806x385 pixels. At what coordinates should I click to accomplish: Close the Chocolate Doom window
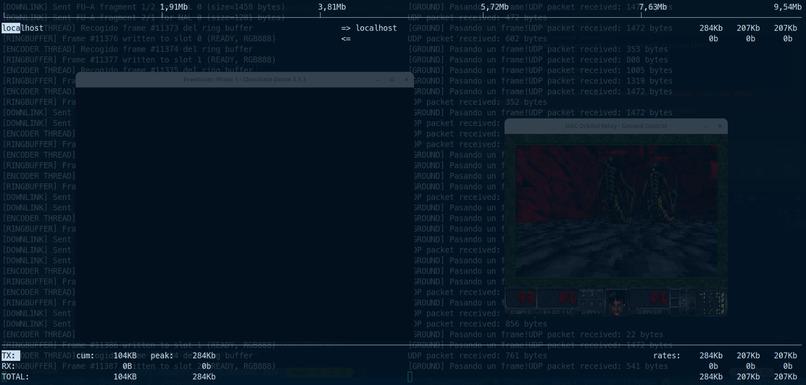click(406, 80)
